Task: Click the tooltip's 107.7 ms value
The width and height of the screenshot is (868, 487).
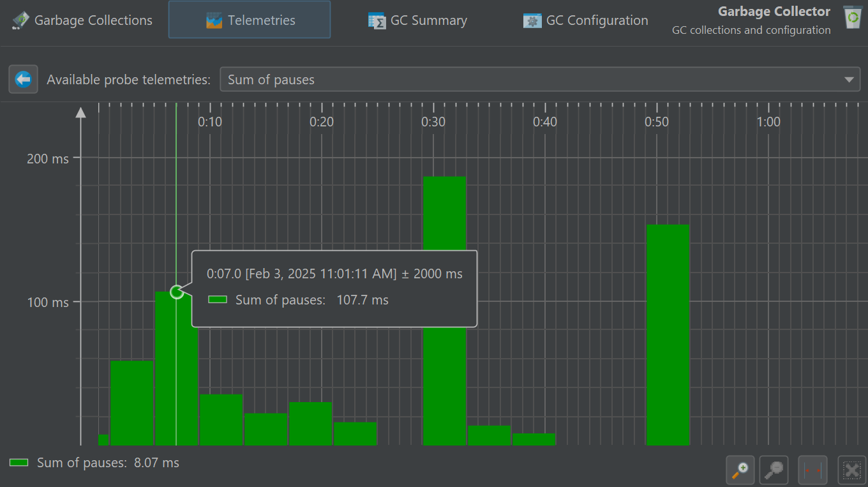Action: 363,300
